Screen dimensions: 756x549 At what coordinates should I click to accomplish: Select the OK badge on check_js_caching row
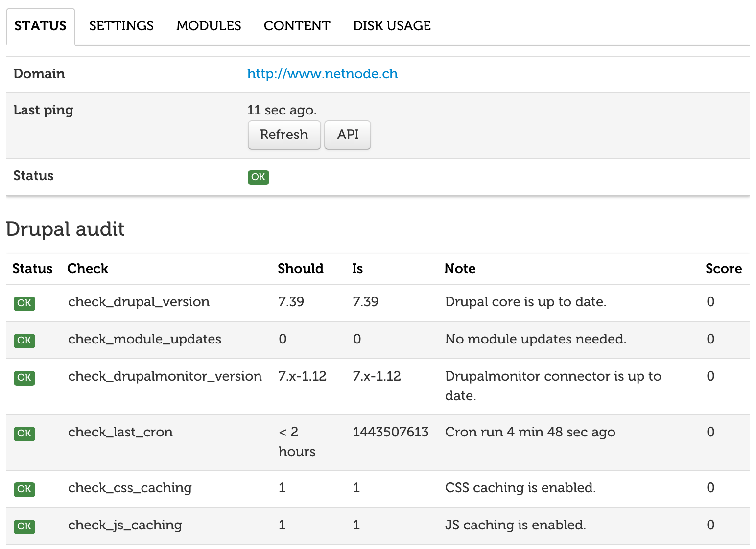click(x=24, y=526)
